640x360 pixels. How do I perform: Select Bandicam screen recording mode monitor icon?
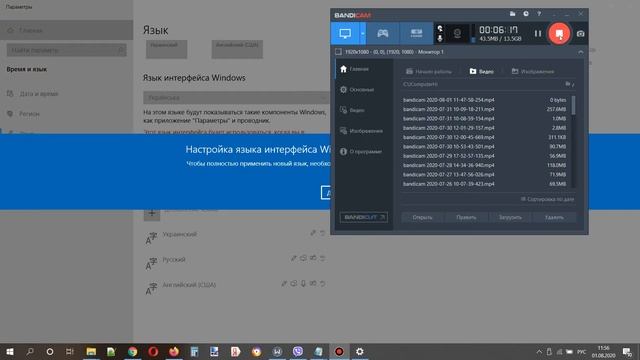click(345, 33)
